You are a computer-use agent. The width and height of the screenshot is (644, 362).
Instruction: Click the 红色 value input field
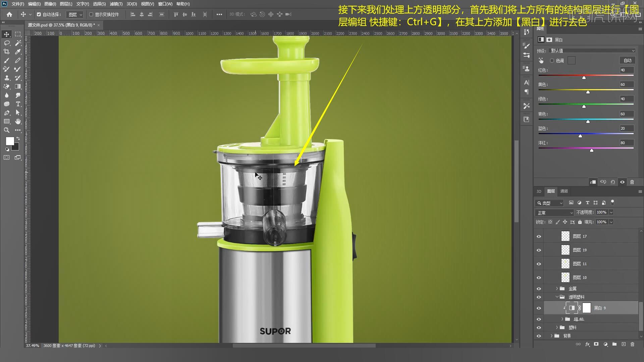626,70
